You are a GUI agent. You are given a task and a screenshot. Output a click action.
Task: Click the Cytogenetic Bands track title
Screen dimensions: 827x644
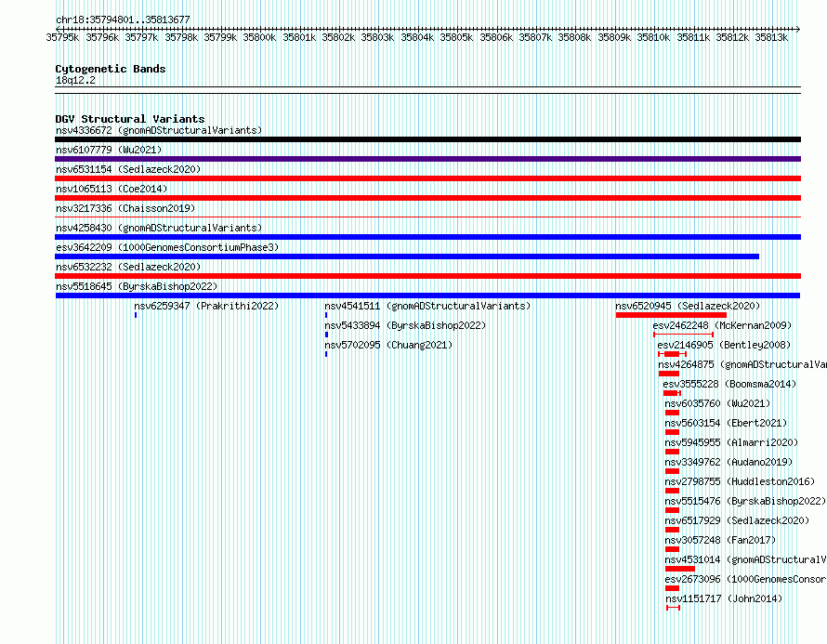tap(111, 69)
